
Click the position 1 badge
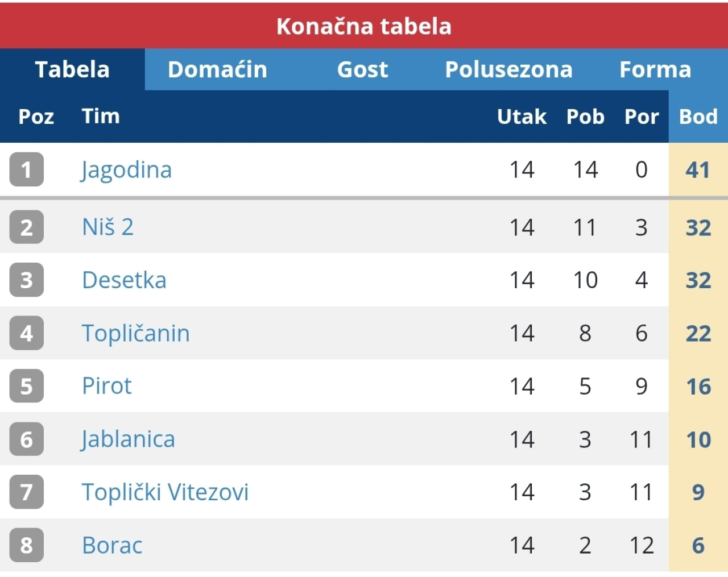click(x=26, y=169)
